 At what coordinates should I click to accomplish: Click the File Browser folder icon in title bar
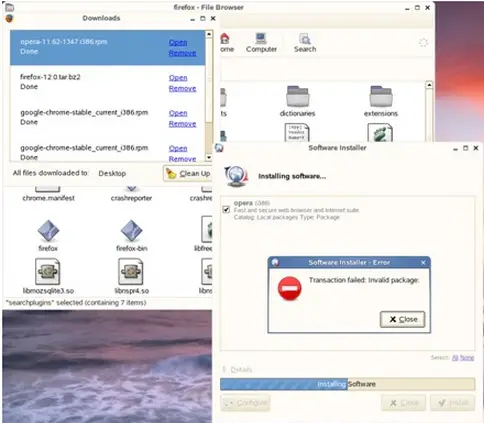(x=9, y=7)
